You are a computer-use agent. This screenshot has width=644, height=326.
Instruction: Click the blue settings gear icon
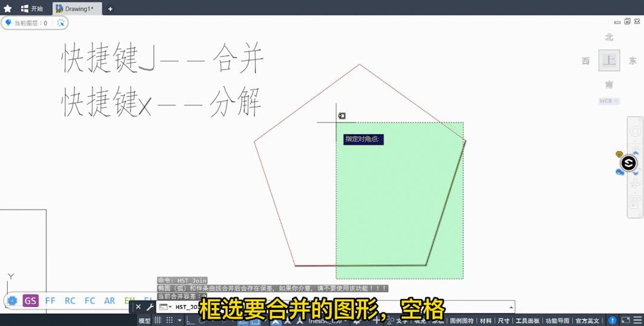(12, 300)
